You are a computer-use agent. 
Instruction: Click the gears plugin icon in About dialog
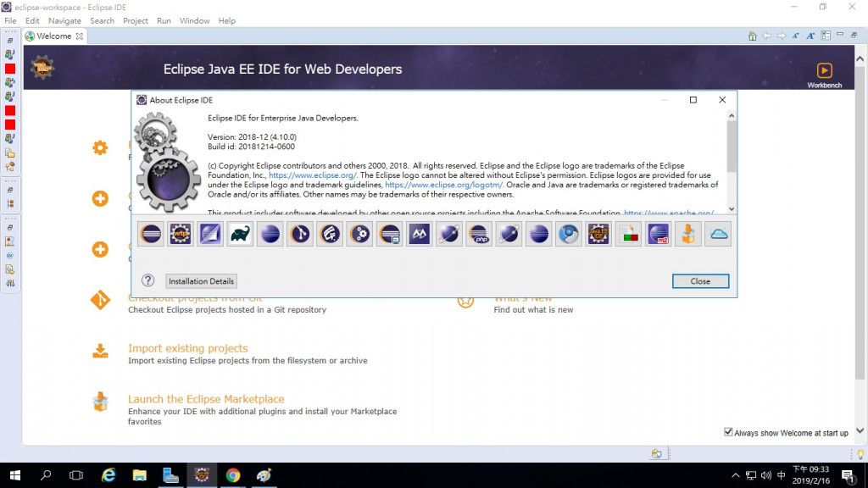(359, 234)
